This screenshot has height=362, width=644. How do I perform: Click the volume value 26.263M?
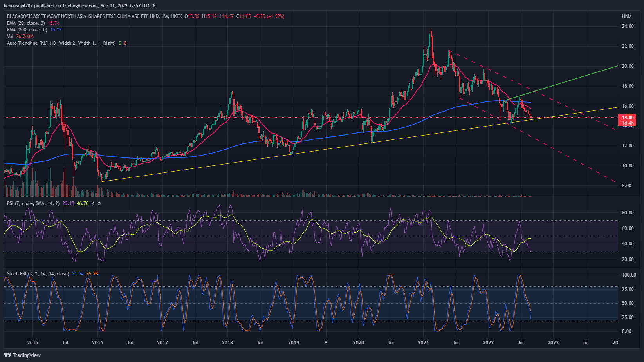click(x=25, y=36)
